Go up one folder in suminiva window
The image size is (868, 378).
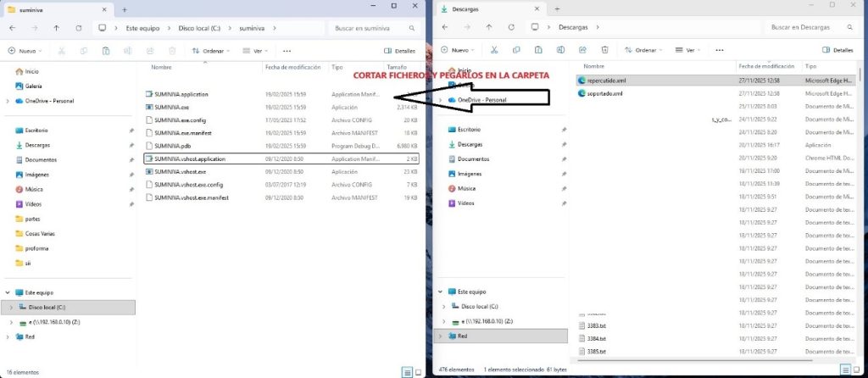tap(56, 28)
